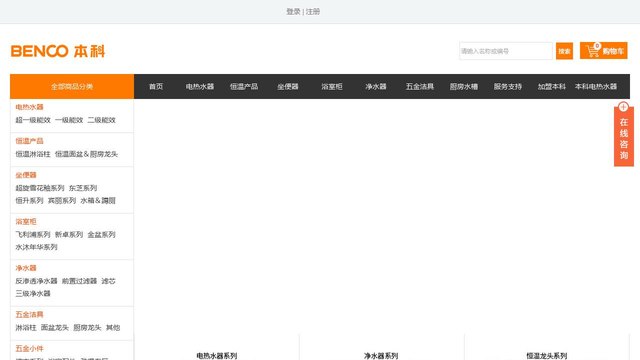Click 淋浴柱 under 五金洁具
640x360 pixels.
26,327
